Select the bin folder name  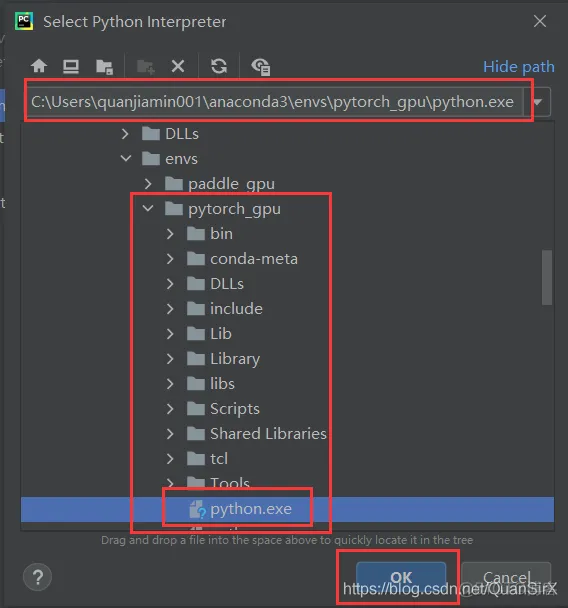pos(221,234)
